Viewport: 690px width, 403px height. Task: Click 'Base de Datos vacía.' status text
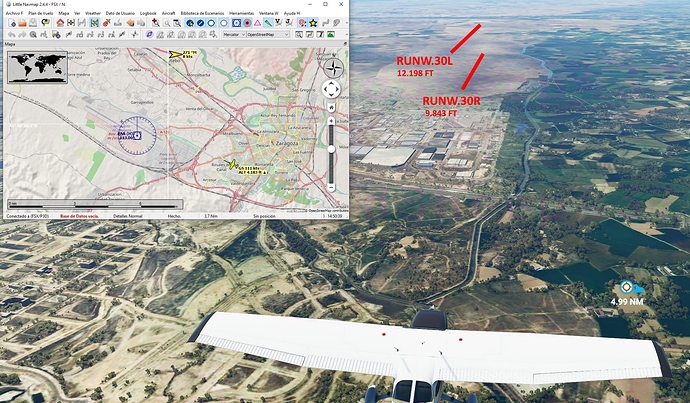79,216
